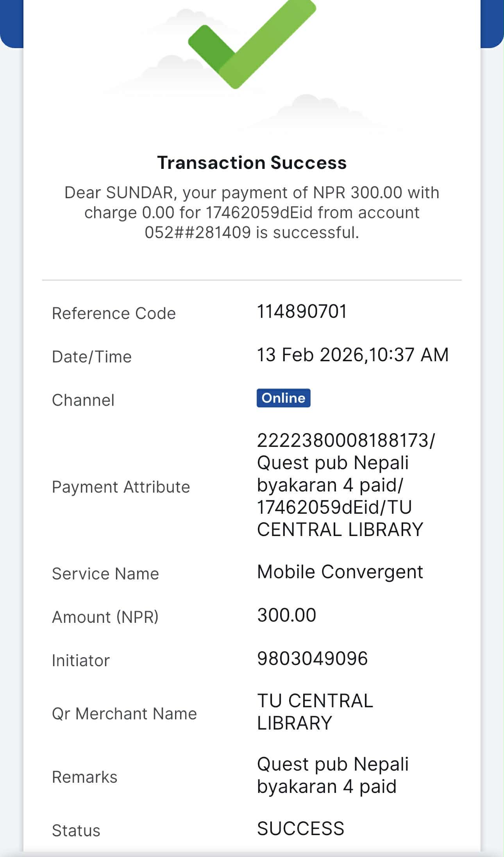This screenshot has height=857, width=504.
Task: Click the Amount (NPR) label
Action: [x=105, y=617]
